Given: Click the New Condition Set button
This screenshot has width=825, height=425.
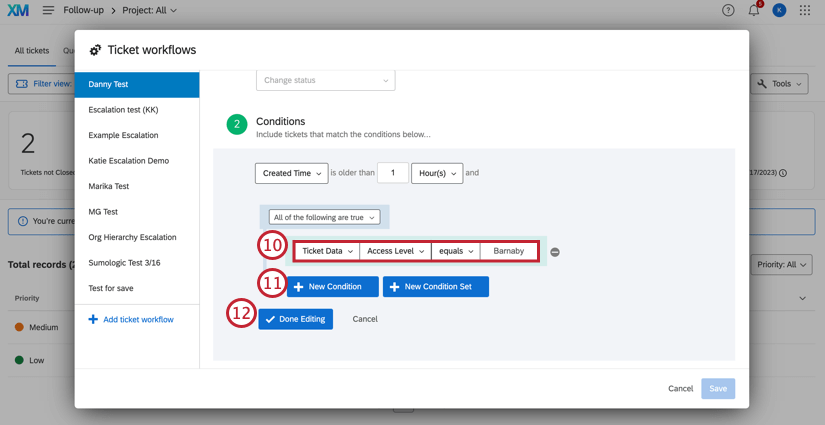Looking at the screenshot, I should 436,287.
